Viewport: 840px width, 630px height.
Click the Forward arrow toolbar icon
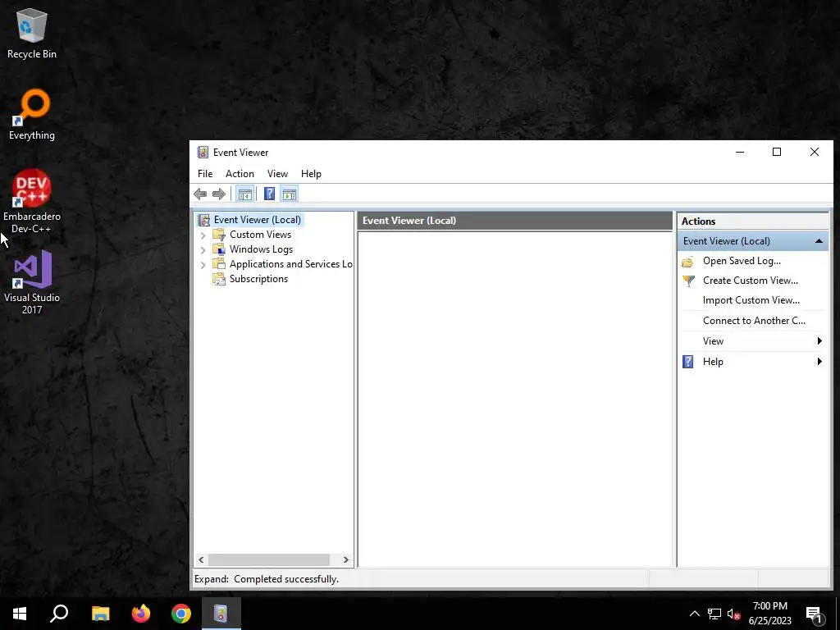tap(218, 194)
